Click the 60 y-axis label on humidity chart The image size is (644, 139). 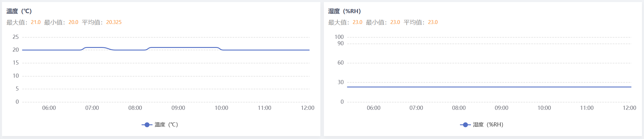[341, 62]
